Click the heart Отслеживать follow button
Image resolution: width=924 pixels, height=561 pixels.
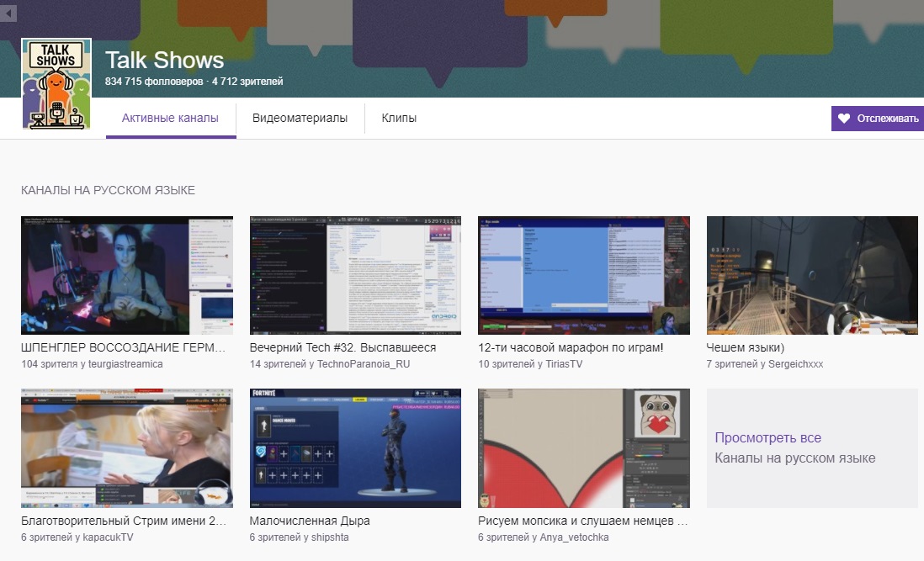point(878,119)
